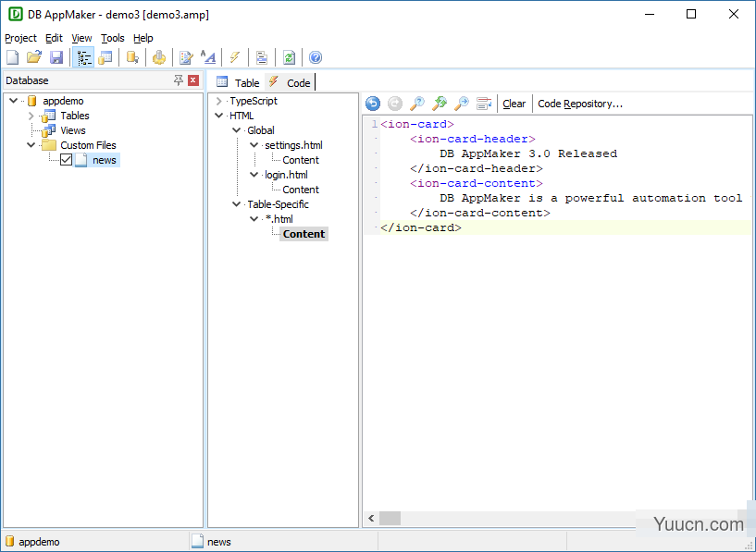Viewport: 756px width, 552px height.
Task: Collapse the HTML code node
Action: tap(219, 116)
